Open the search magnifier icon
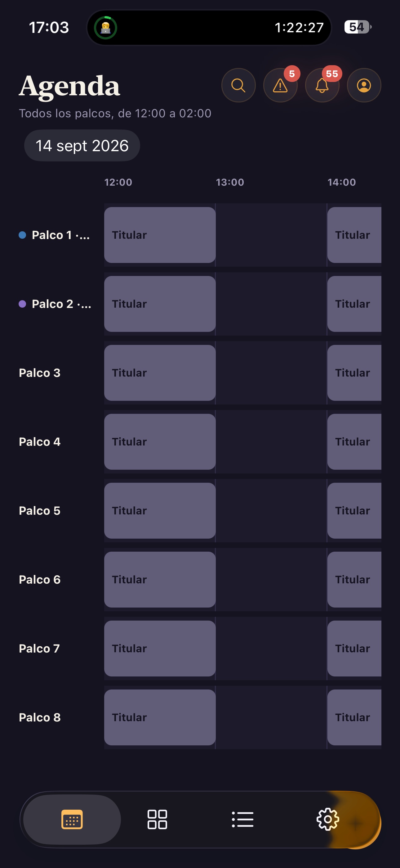Image resolution: width=400 pixels, height=868 pixels. tap(238, 85)
